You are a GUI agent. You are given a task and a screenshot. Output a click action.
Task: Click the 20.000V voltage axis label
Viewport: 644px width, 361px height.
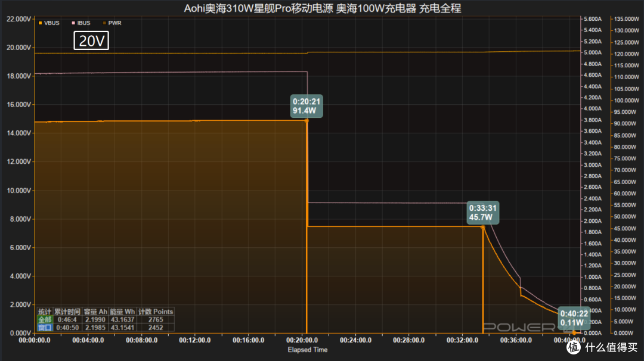[x=19, y=48]
